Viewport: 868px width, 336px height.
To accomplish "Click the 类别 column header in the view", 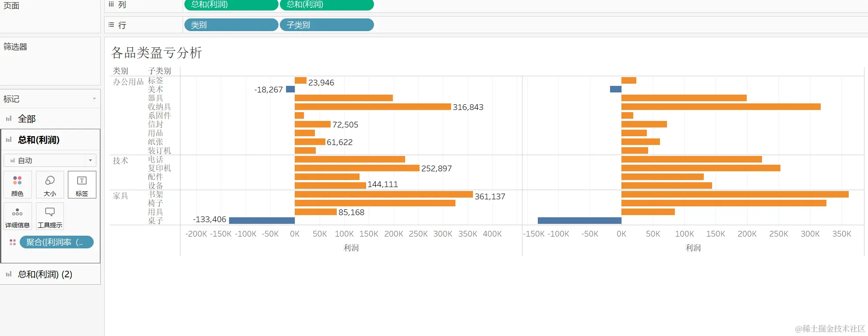I will 120,71.
